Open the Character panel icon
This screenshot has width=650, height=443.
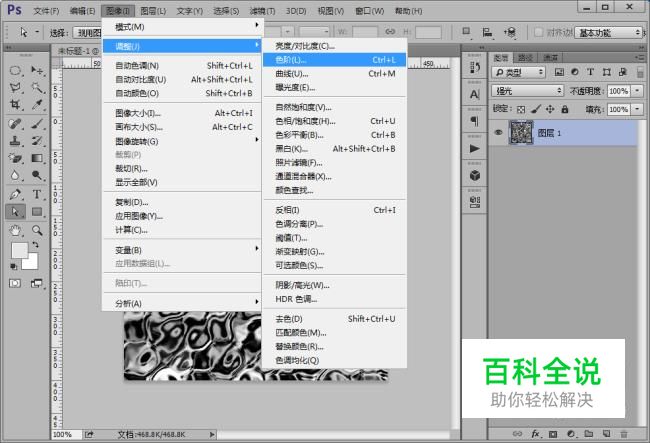pyautogui.click(x=475, y=94)
